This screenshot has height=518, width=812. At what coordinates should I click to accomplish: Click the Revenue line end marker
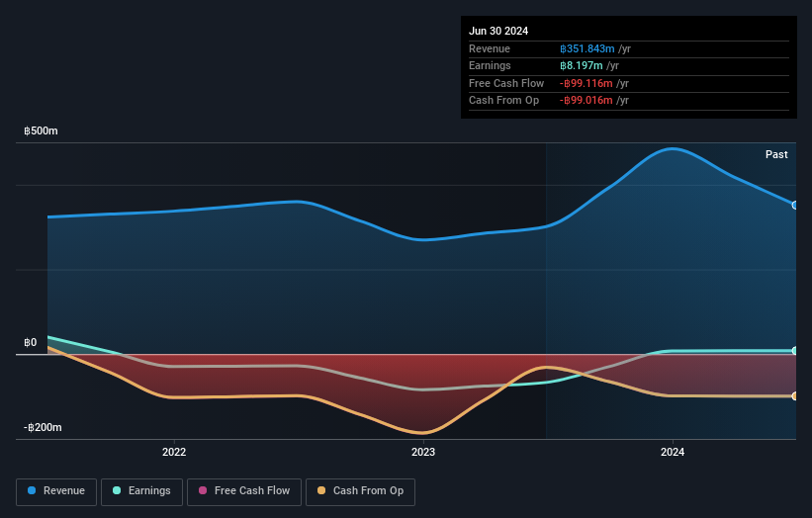click(x=795, y=206)
